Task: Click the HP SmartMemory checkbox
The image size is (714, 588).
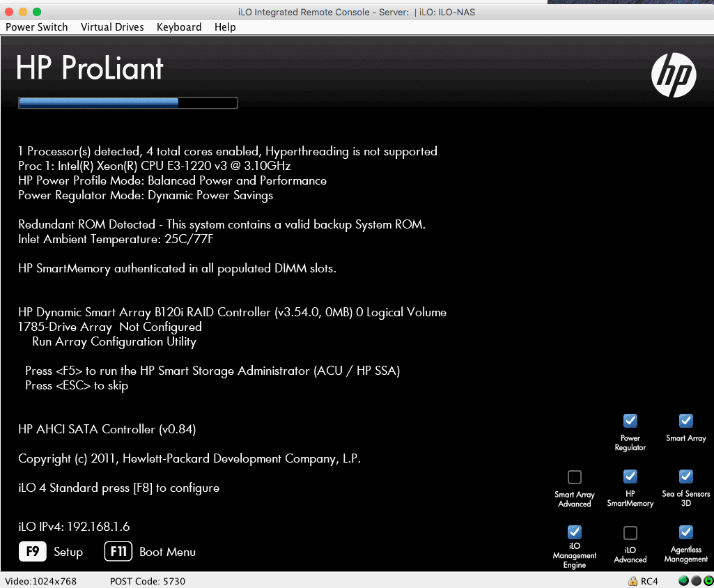Action: [x=630, y=477]
